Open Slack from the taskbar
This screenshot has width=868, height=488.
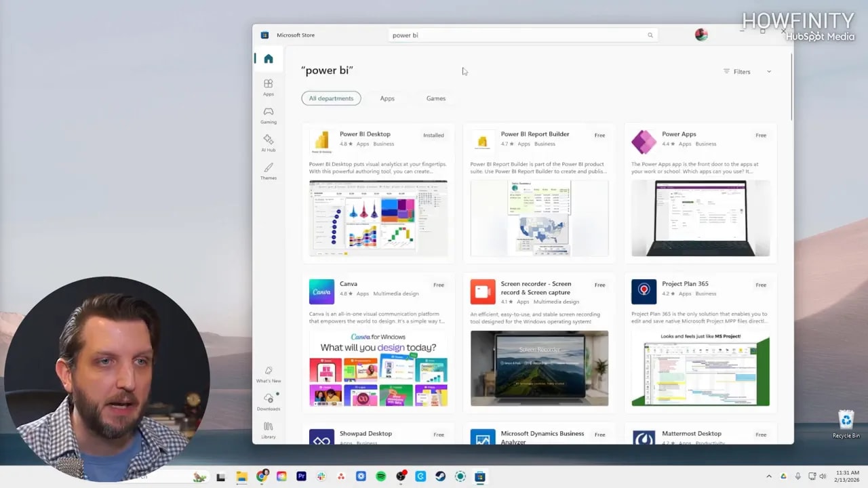[x=321, y=476]
